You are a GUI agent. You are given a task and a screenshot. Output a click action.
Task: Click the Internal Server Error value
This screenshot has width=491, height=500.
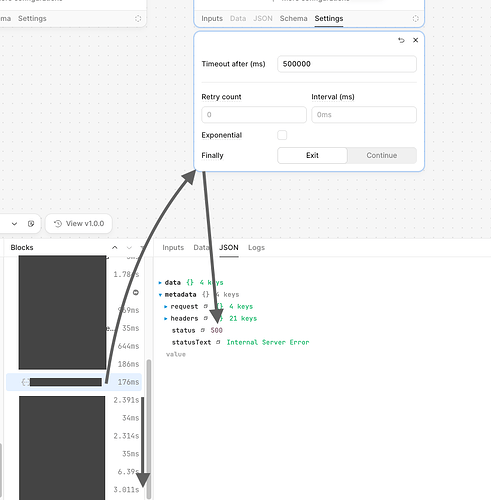[268, 342]
